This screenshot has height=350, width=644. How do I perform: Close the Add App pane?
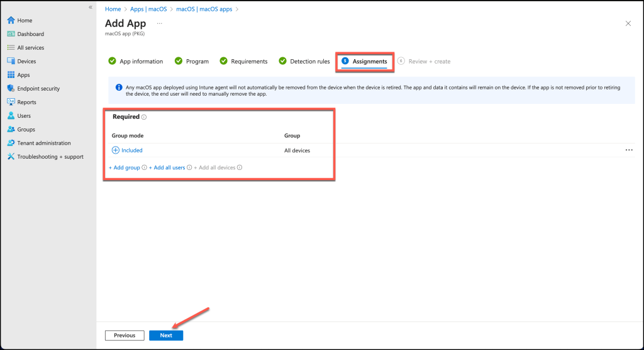(628, 23)
